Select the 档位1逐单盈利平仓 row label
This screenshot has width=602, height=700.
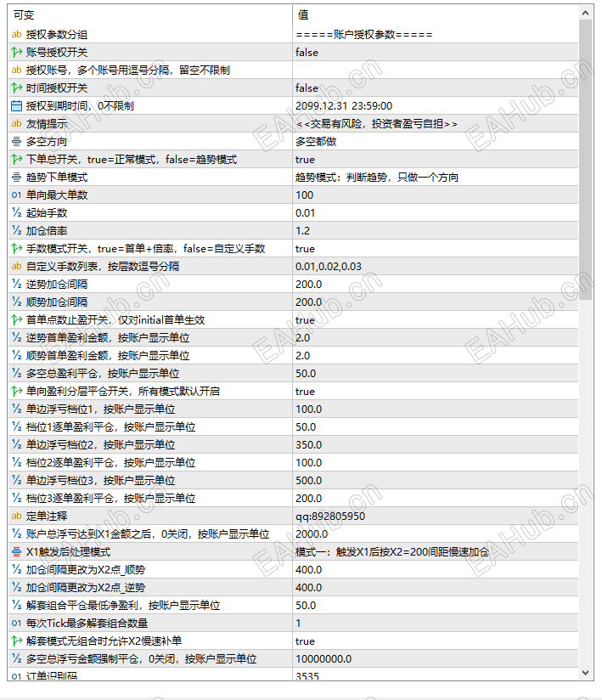(x=110, y=426)
